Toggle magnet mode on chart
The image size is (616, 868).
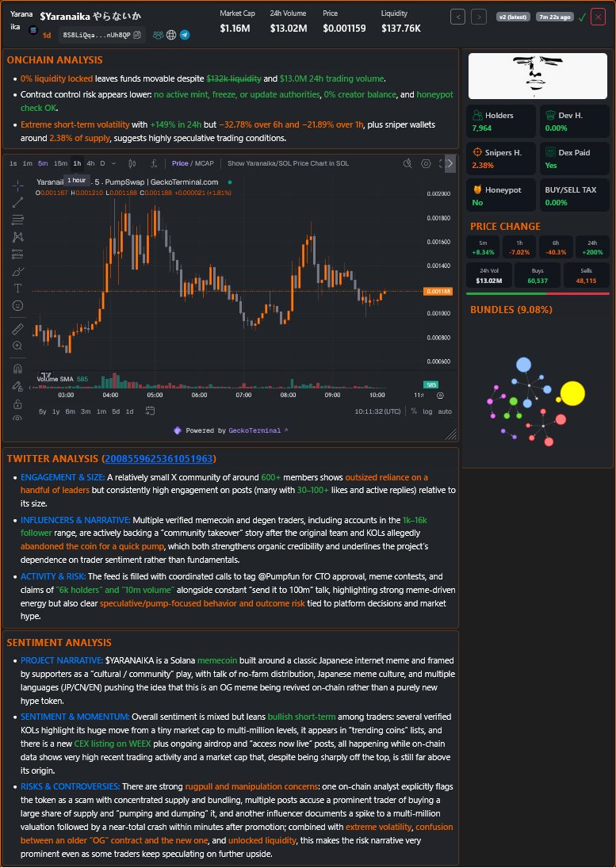(x=17, y=369)
